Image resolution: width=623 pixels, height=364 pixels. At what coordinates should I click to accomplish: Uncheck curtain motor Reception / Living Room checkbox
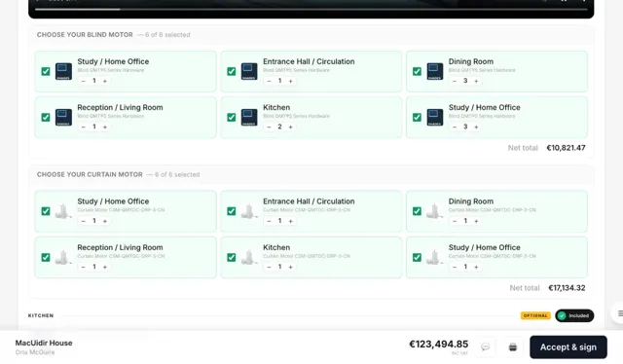(x=46, y=257)
